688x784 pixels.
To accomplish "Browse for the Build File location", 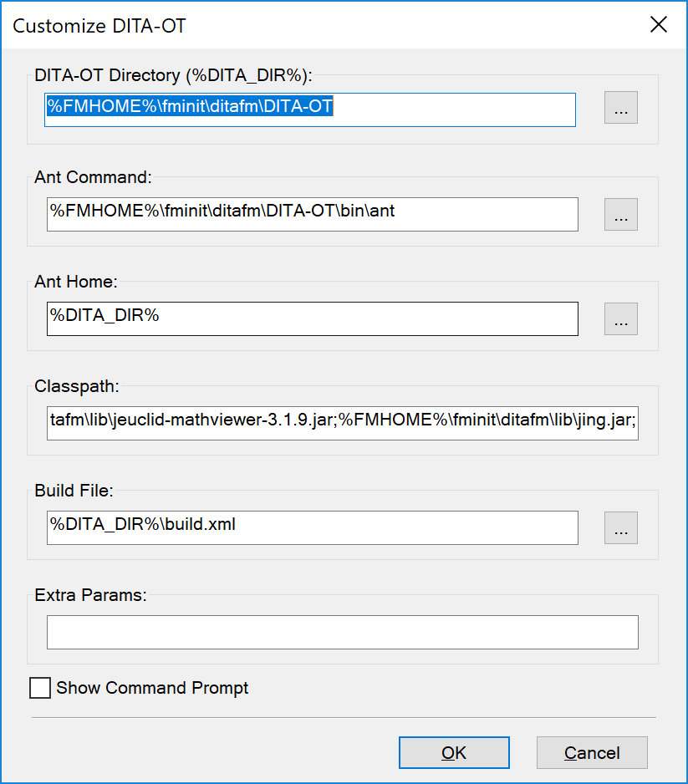I will point(620,527).
